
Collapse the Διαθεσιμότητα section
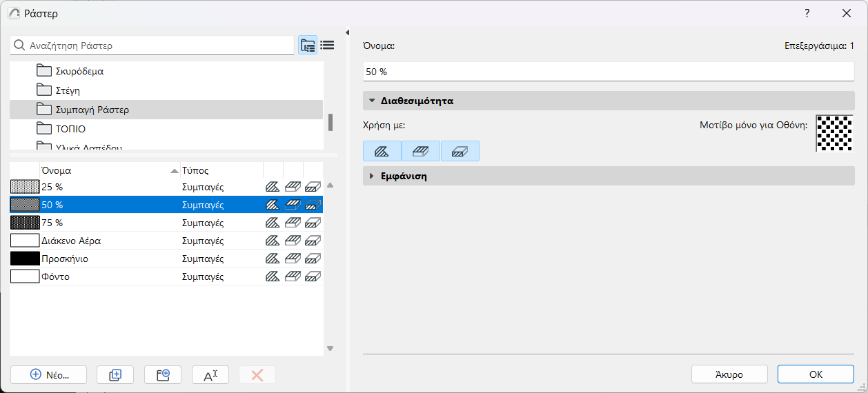tap(372, 101)
